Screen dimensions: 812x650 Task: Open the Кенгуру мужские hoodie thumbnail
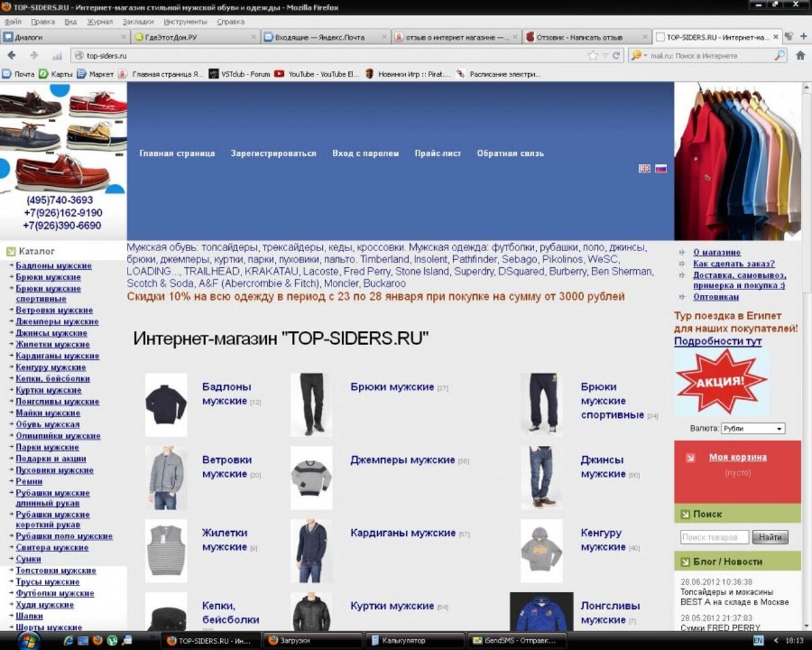(542, 551)
